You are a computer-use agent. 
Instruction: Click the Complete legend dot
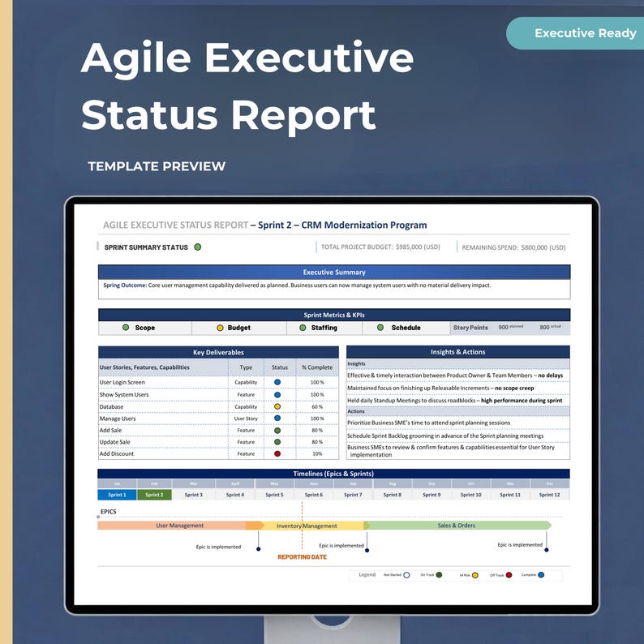click(541, 575)
